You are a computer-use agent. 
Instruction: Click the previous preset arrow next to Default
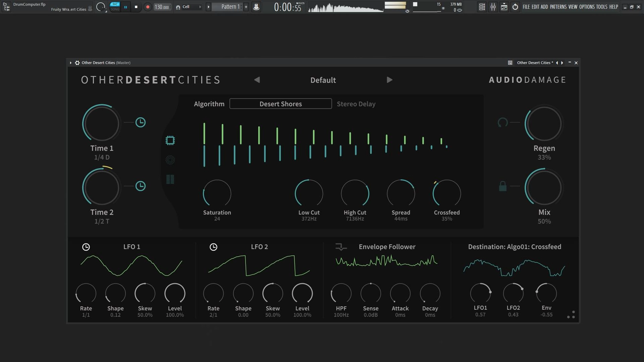(x=257, y=80)
